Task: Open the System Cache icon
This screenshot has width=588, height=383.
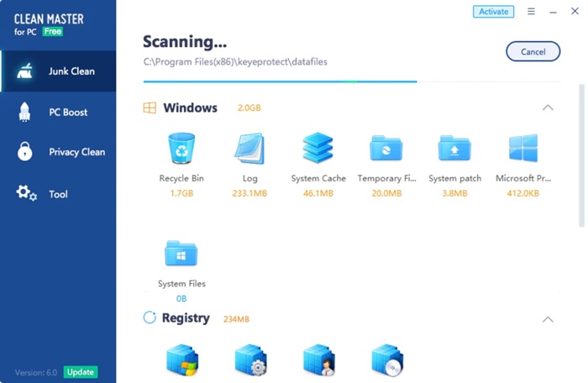Action: pos(318,149)
